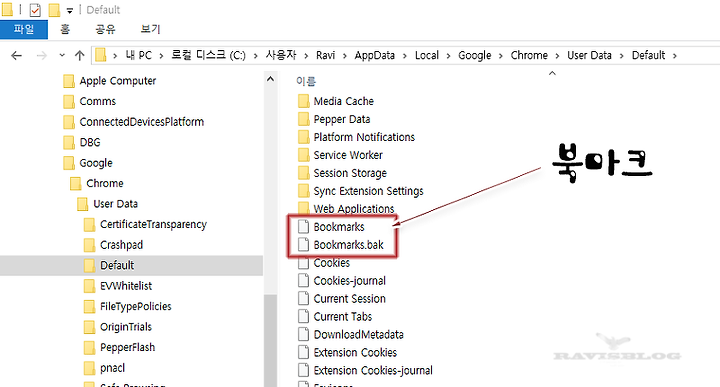The image size is (720, 387).
Task: Click Local breadcrumb in address bar
Action: tap(427, 56)
